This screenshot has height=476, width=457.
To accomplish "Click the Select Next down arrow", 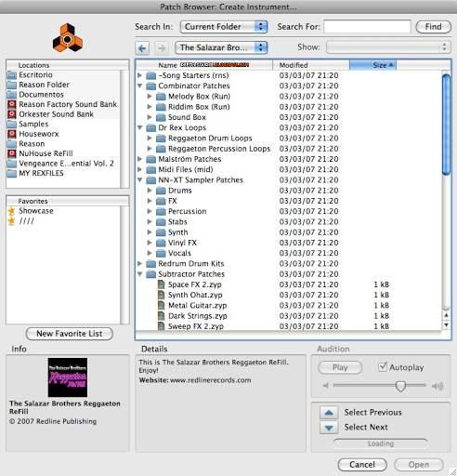I will pyautogui.click(x=329, y=428).
